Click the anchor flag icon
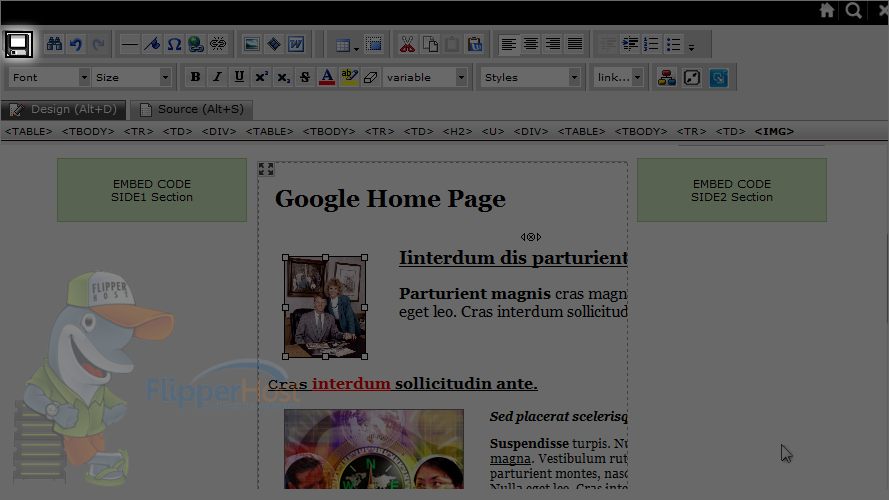The height and width of the screenshot is (500, 889). tap(152, 44)
